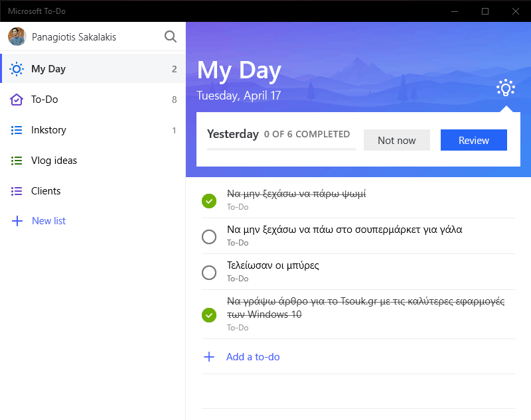Select the Clients list icon
531x420 pixels.
[16, 191]
